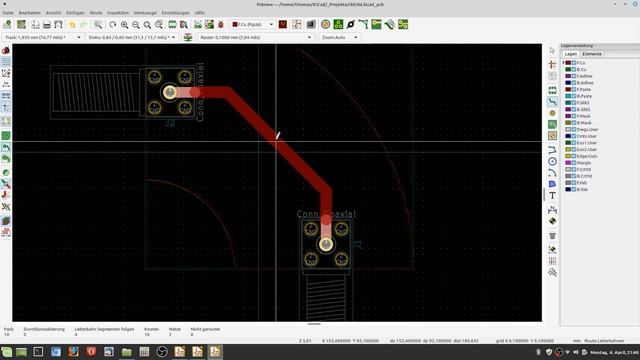Select the B.CrtYd layer name
640x360 pixels.
(584, 176)
